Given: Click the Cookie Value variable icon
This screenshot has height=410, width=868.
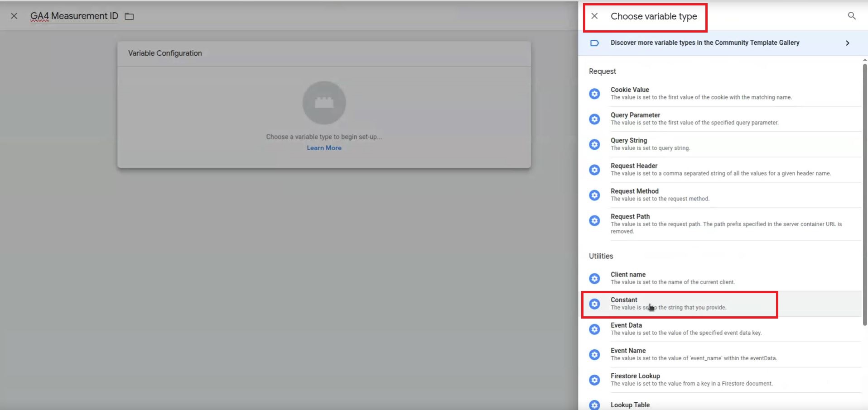Looking at the screenshot, I should click(x=594, y=94).
